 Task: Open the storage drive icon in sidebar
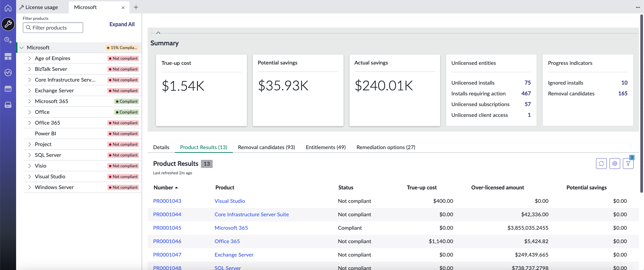pos(8,105)
